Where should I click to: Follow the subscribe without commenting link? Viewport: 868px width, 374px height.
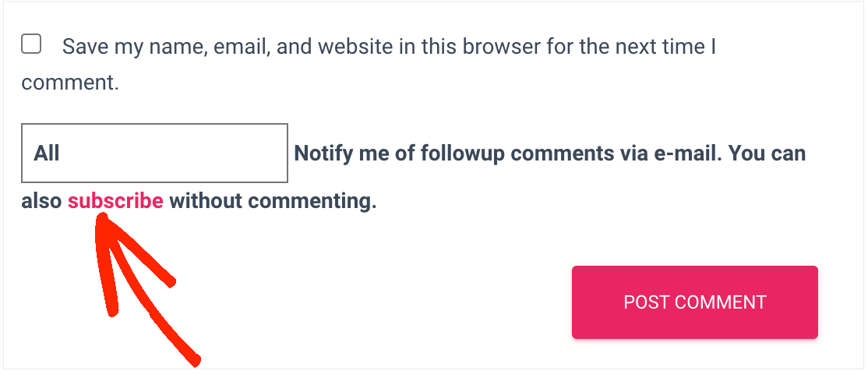click(x=115, y=201)
